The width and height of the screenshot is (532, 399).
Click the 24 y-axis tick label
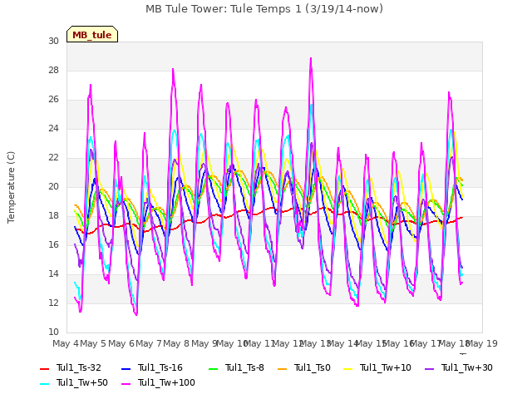pos(53,129)
